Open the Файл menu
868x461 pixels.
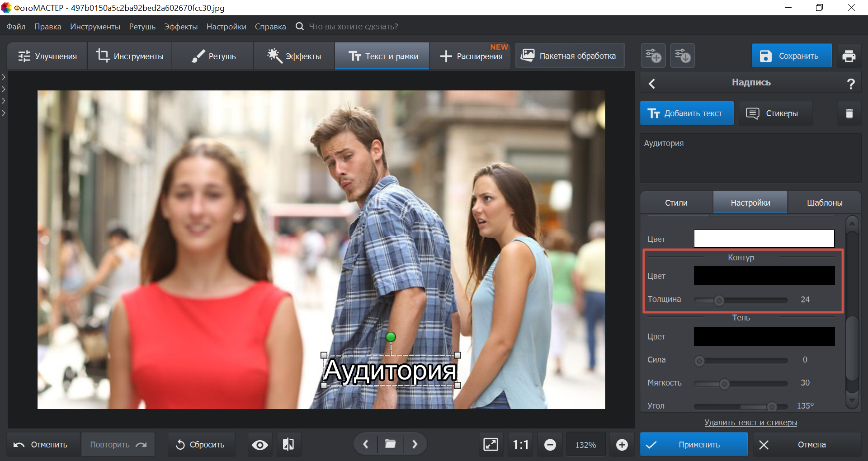tap(16, 27)
